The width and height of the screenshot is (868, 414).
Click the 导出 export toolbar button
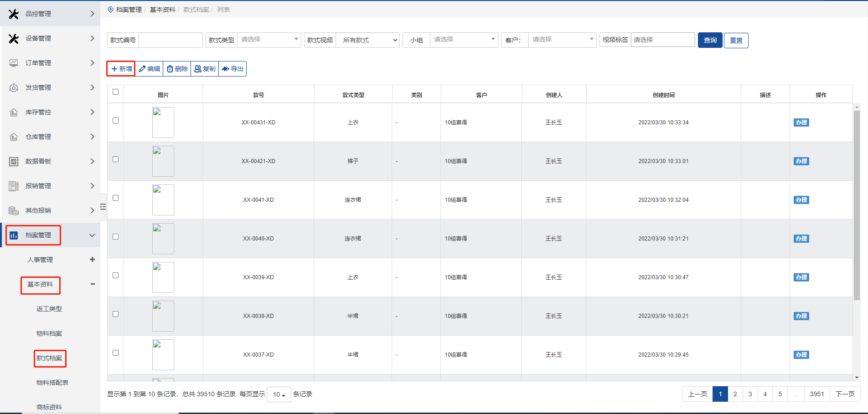(232, 69)
